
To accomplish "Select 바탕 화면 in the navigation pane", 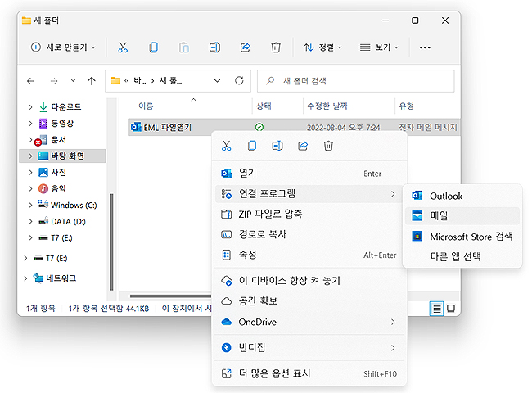I will (x=63, y=156).
